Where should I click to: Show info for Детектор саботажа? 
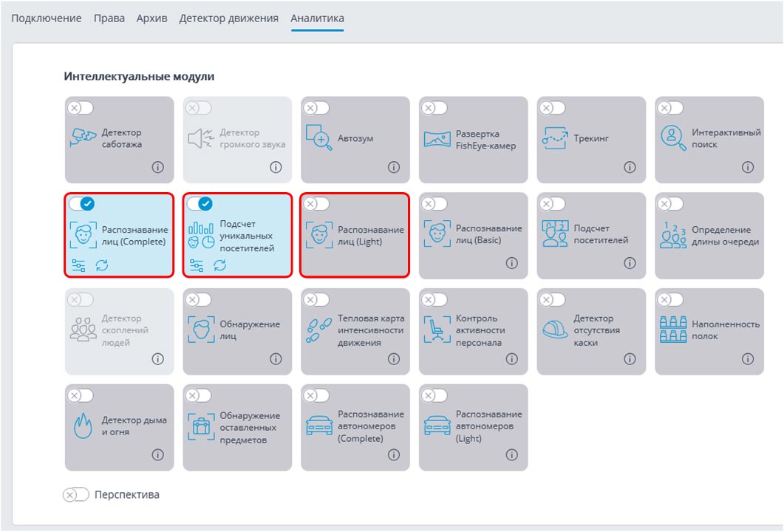coord(157,168)
